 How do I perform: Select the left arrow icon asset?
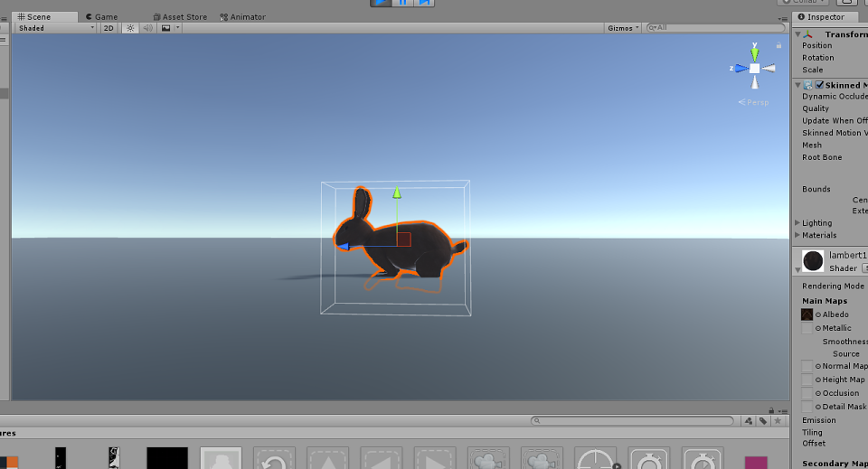pyautogui.click(x=382, y=458)
